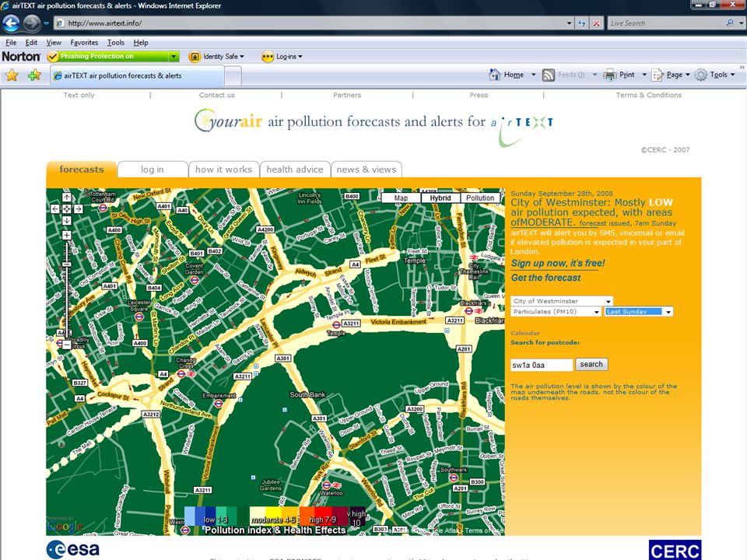This screenshot has height=560, width=747.
Task: Expand the Print dropdown arrow
Action: click(644, 75)
